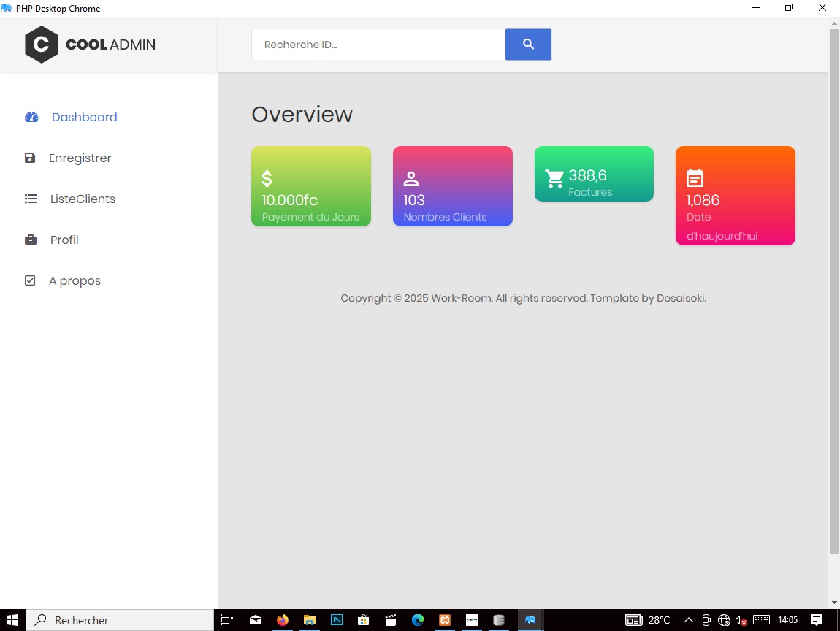Click the Windows taskbar Rechercher search box
Image resolution: width=840 pixels, height=631 pixels.
coord(121,620)
